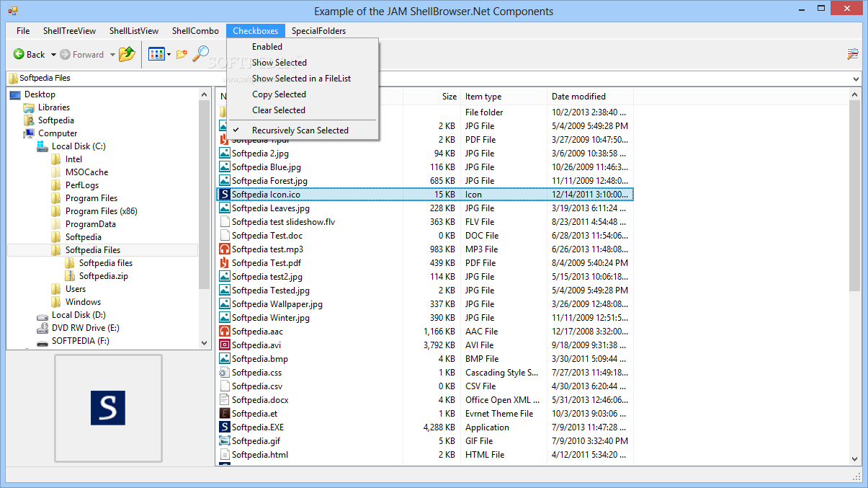Click the view mode grid icon
Image resolution: width=868 pixels, height=488 pixels.
tap(156, 54)
